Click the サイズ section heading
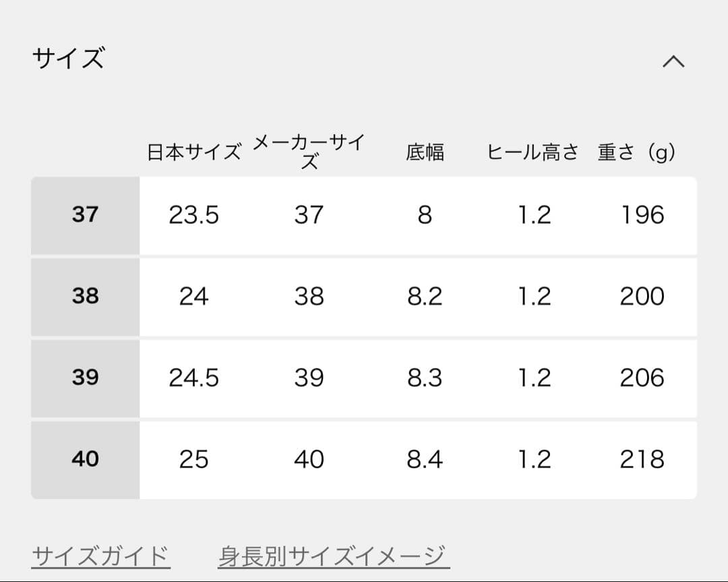The width and height of the screenshot is (728, 582). click(67, 57)
